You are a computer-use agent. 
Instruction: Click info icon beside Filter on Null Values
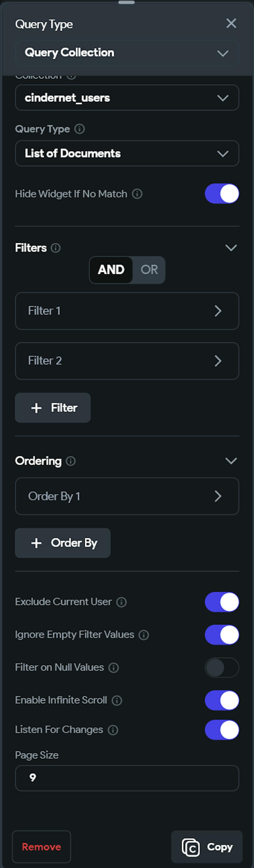point(114,668)
